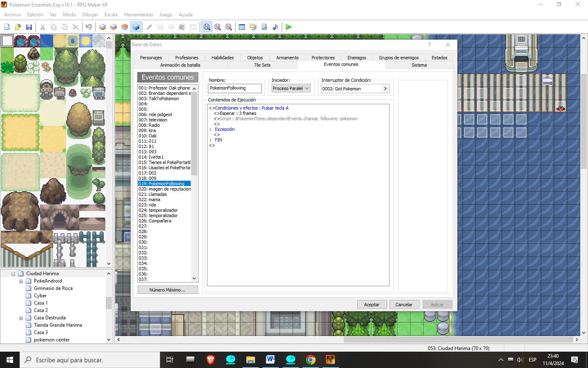Set map zoom to 1:4 scale
588x368 pixels.
click(x=229, y=27)
